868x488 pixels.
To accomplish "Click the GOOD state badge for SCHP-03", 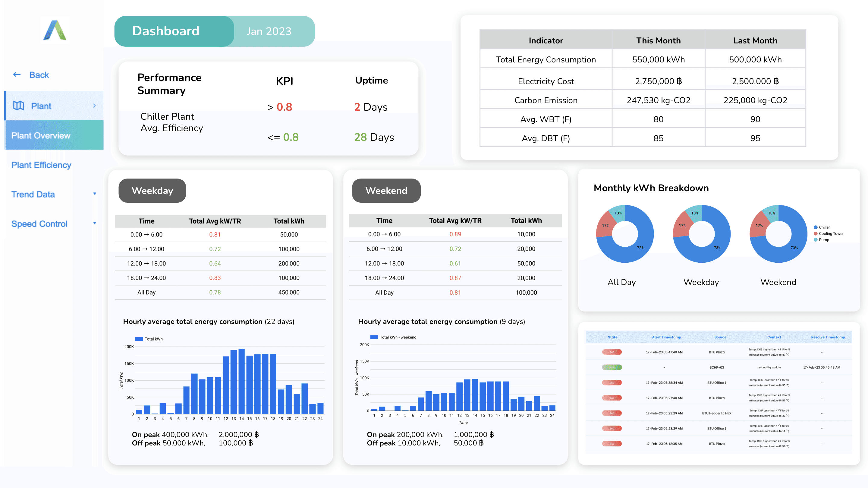I will click(612, 367).
